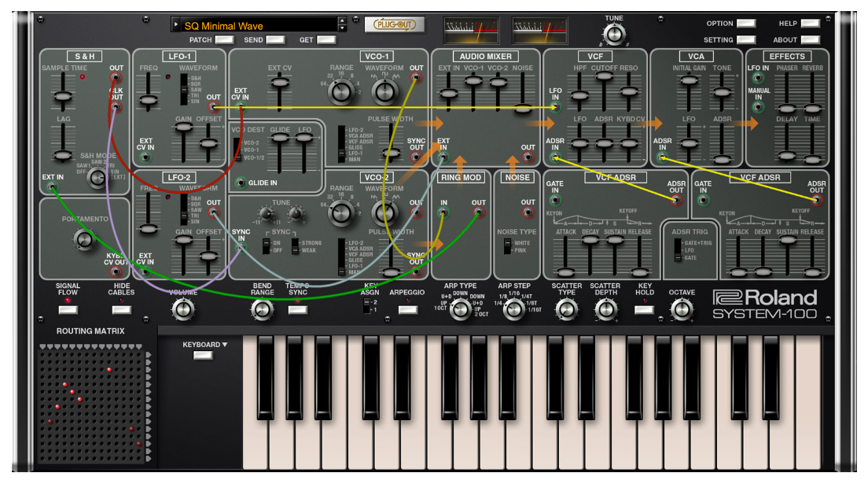This screenshot has width=868, height=484.
Task: Change the LFO-1 WAVEFORM selector switch
Action: pyautogui.click(x=184, y=89)
